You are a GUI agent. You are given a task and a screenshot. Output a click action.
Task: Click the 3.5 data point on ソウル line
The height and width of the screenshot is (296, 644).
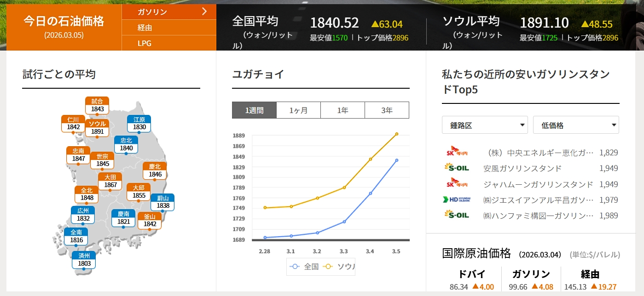(396, 134)
